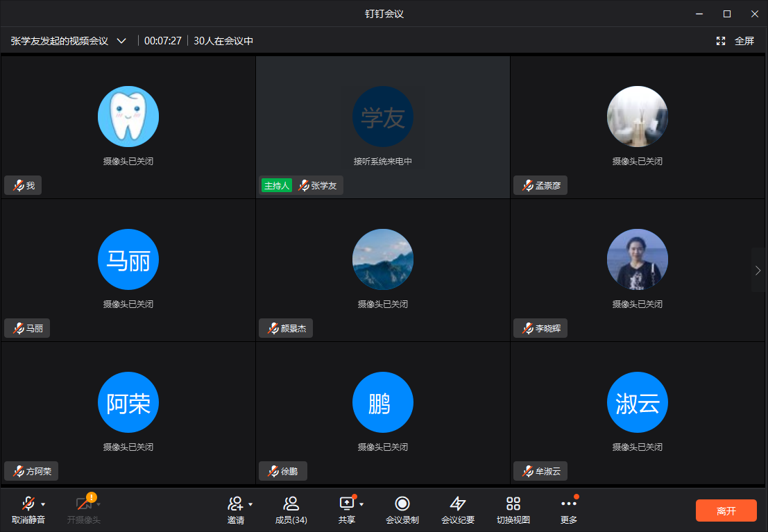Click 孟崇彦's profile avatar

click(637, 117)
